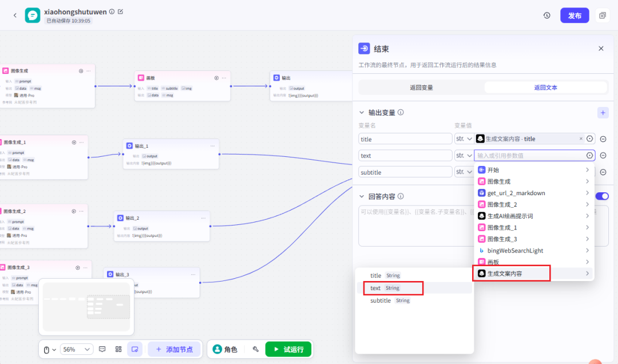Switch to the 返回变量 tab

coord(421,88)
